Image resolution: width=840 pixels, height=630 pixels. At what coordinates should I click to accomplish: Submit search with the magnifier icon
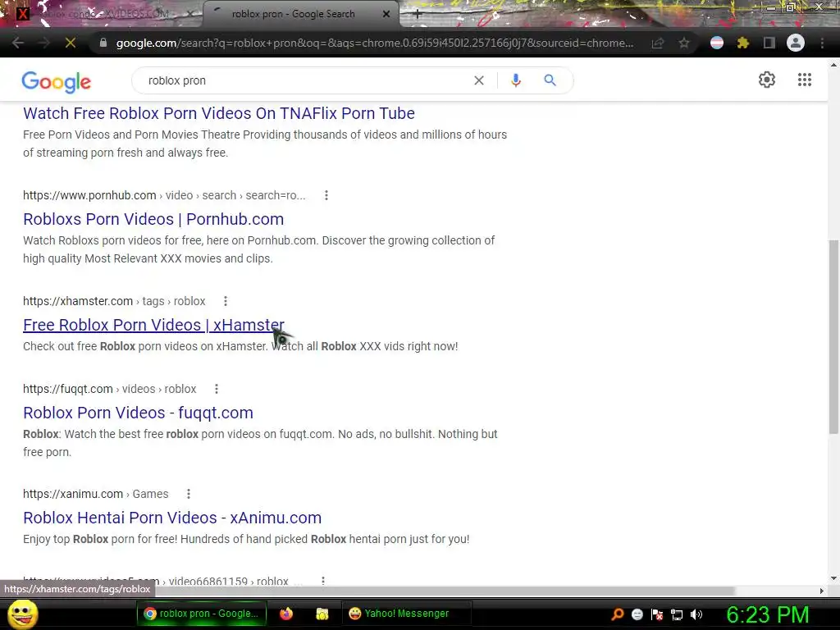(550, 80)
